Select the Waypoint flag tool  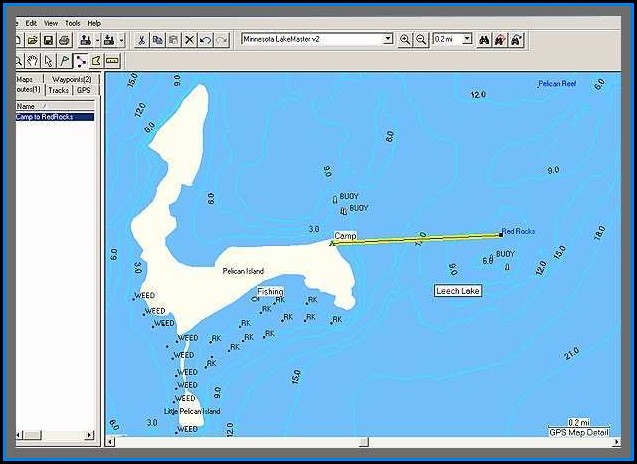pos(64,61)
